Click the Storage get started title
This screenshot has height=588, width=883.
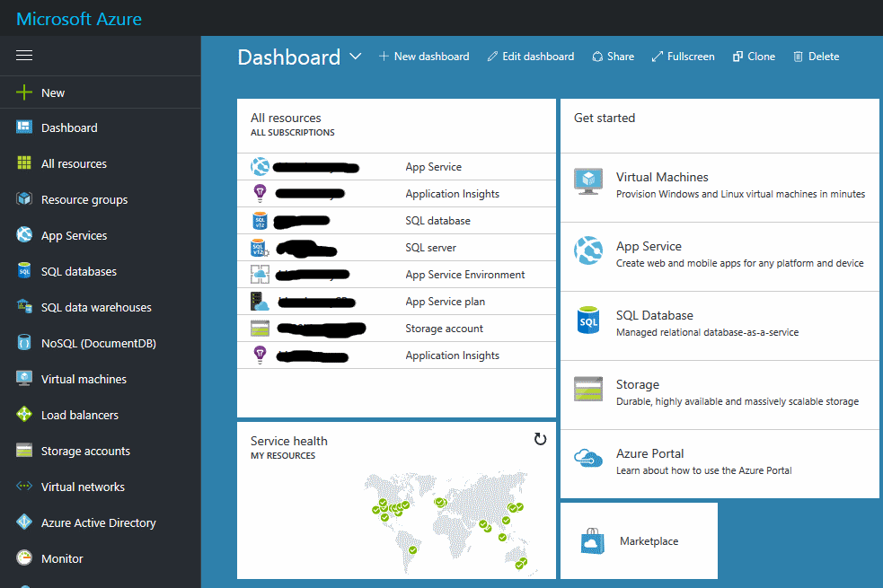pos(638,384)
